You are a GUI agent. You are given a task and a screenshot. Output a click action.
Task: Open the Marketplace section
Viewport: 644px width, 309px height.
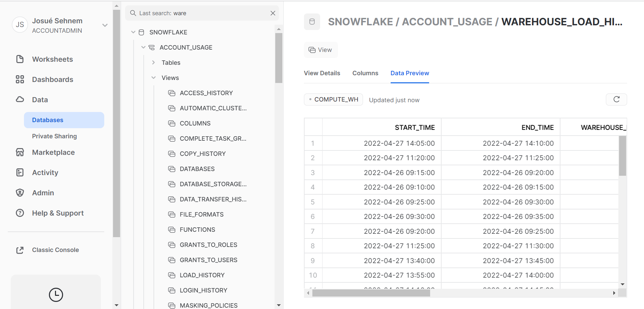53,152
